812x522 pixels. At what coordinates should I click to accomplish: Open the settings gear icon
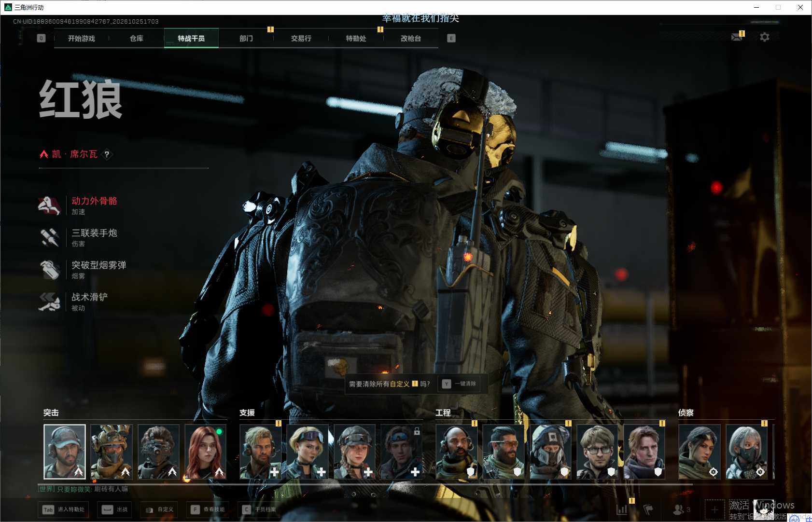(765, 37)
